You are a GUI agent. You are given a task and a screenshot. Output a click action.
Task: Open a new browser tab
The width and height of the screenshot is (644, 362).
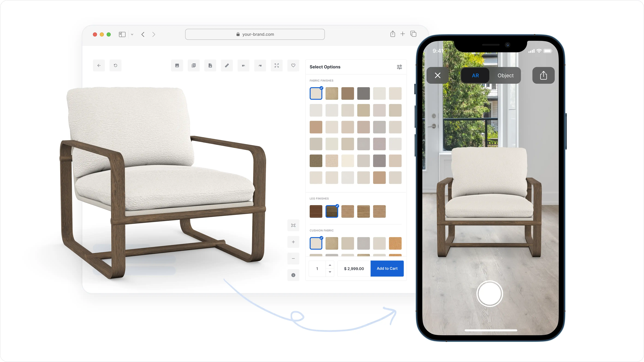tap(402, 34)
